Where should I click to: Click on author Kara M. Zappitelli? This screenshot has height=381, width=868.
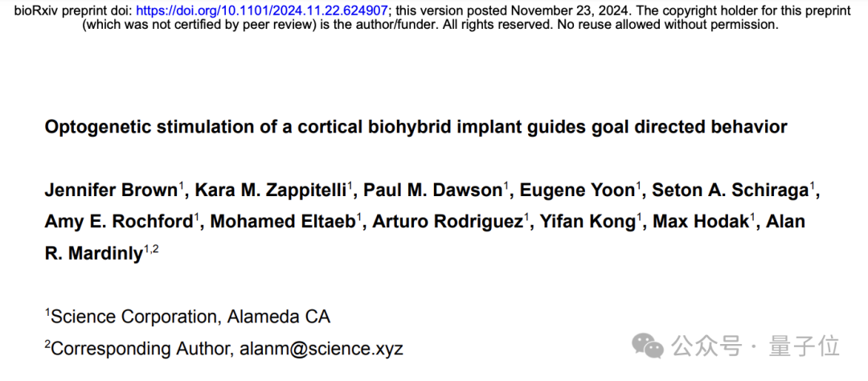[x=269, y=190]
